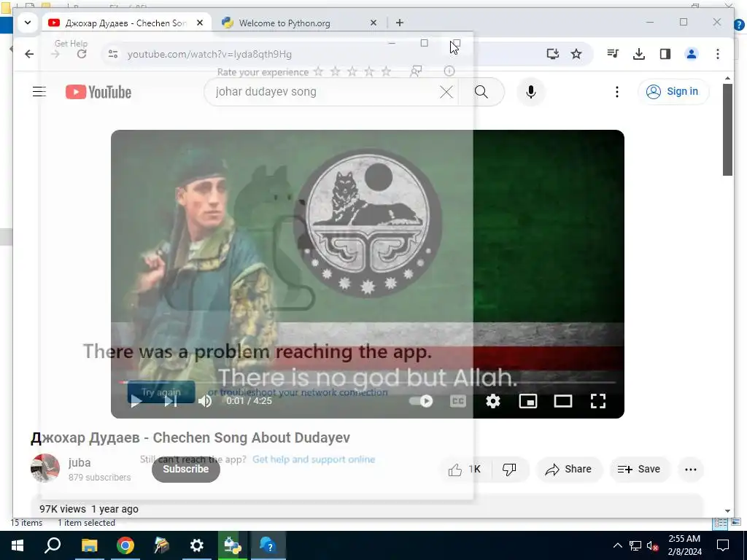Run search with magnifier button
Screen dimensions: 747x560
click(x=481, y=92)
